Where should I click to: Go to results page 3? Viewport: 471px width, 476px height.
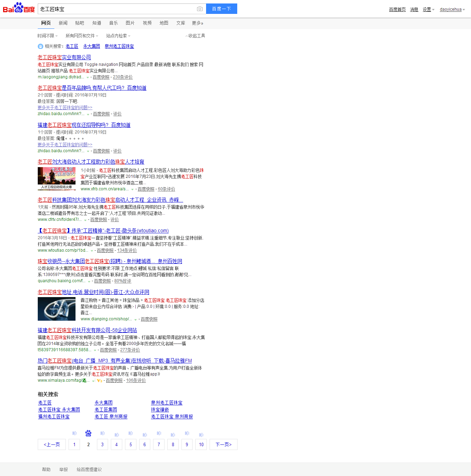click(x=102, y=444)
